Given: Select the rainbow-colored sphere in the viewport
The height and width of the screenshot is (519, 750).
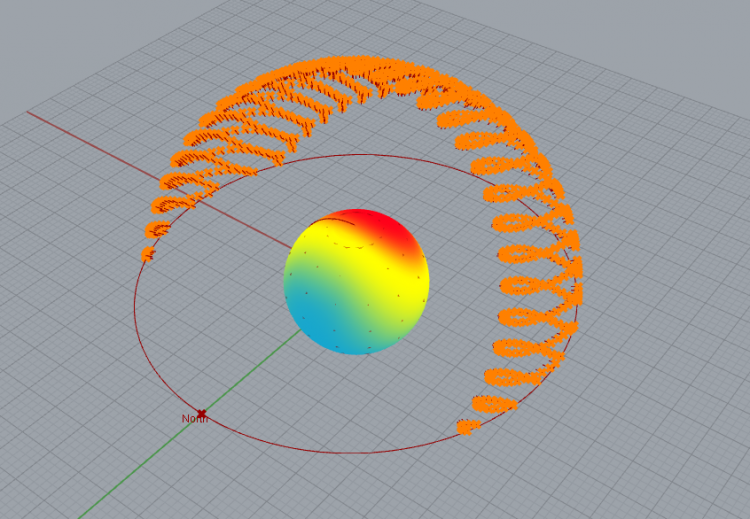Looking at the screenshot, I should coord(356,282).
